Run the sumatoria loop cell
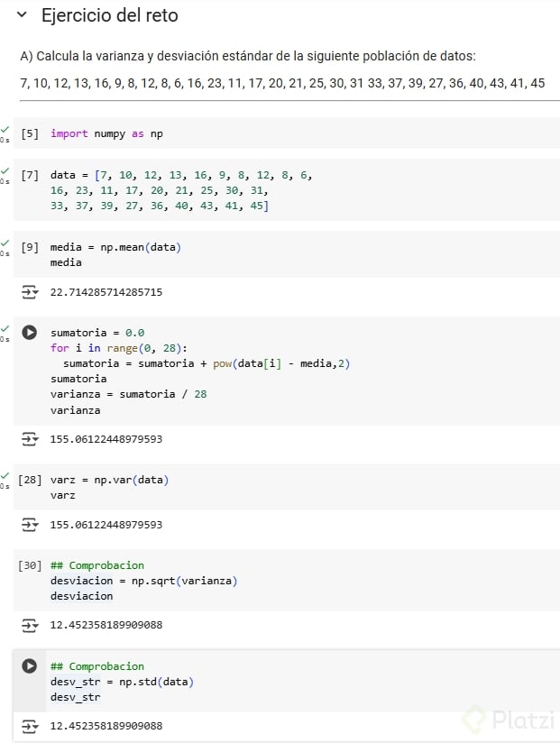The width and height of the screenshot is (560, 743). (30, 332)
